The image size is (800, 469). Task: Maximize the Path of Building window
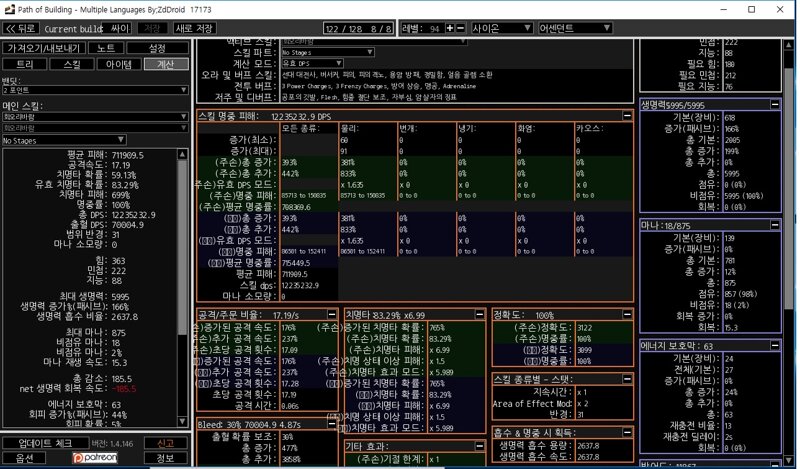coord(751,9)
